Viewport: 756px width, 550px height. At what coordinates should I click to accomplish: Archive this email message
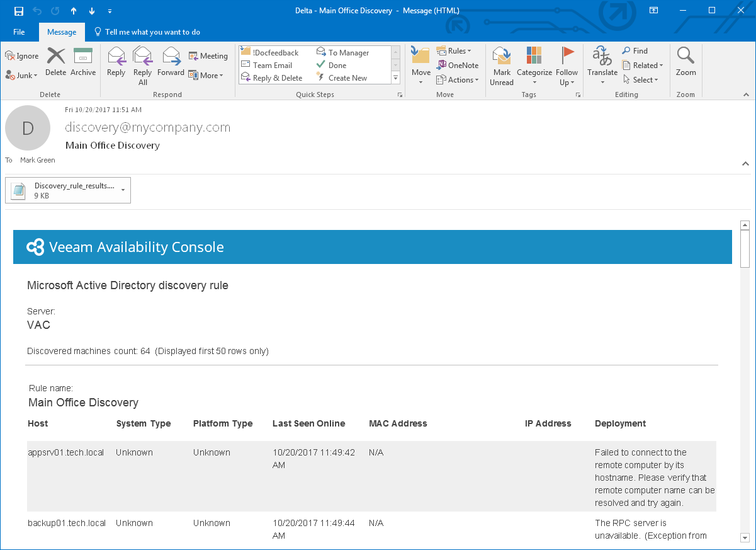tap(83, 62)
